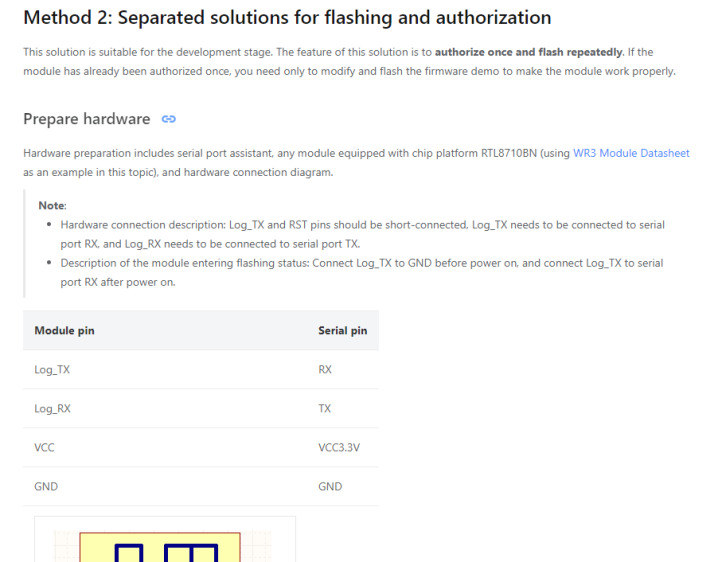The image size is (722, 562).
Task: Click the RX serial pin cell
Action: click(325, 370)
